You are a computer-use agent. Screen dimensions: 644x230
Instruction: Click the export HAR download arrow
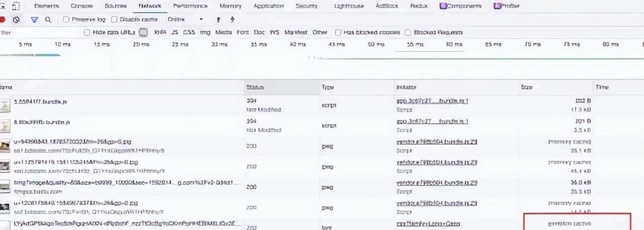point(232,20)
